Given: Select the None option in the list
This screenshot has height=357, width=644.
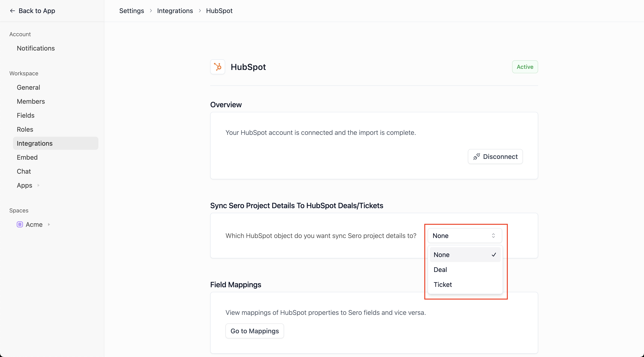Looking at the screenshot, I should (442, 255).
